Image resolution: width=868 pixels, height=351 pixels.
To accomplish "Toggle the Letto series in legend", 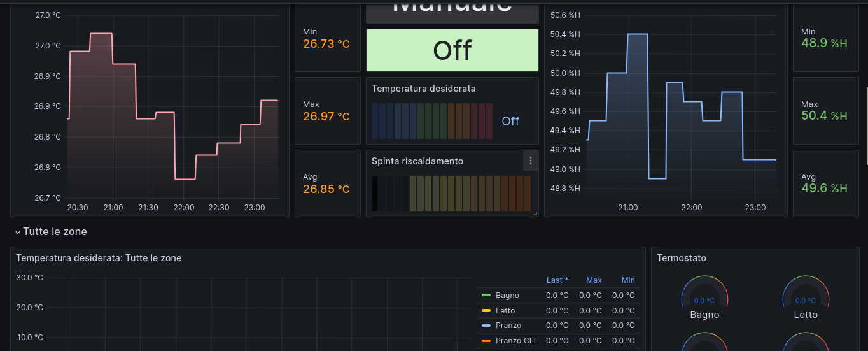I will point(505,311).
